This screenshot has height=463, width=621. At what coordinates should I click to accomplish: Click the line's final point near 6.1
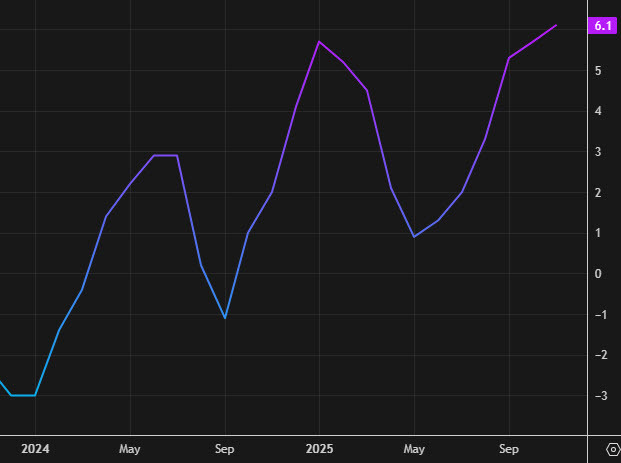click(x=556, y=25)
